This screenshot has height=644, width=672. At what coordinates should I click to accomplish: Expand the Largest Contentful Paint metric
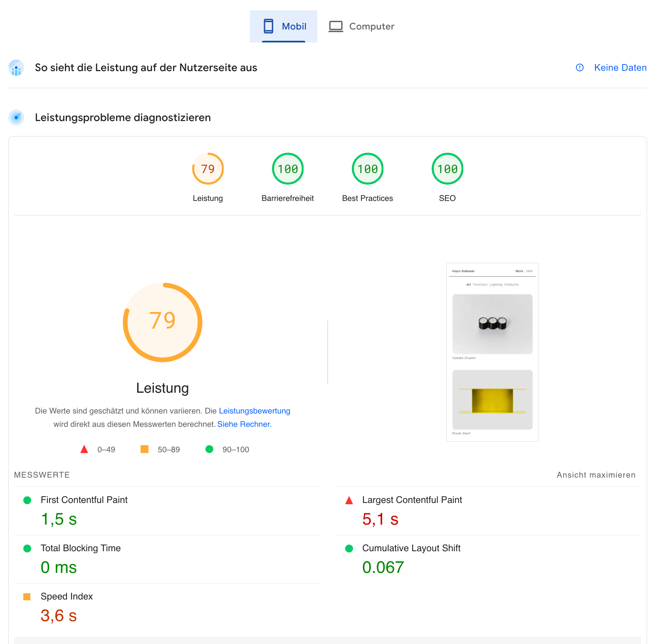[x=412, y=500]
